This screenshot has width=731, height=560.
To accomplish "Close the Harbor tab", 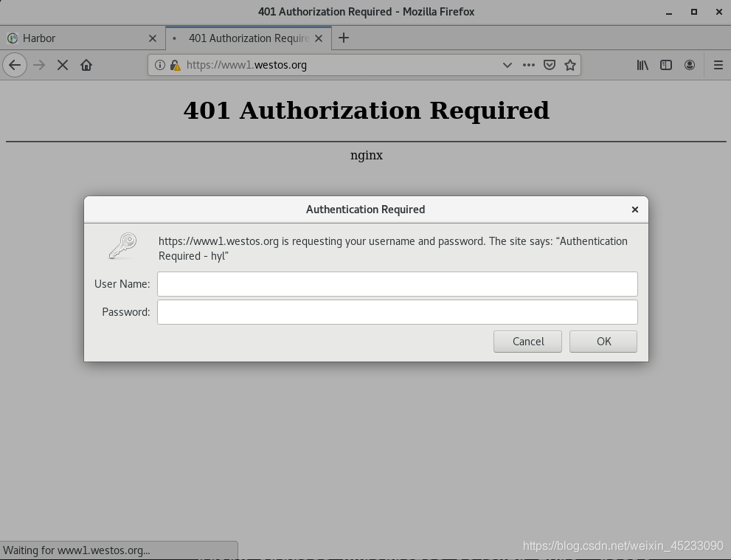I will pos(153,38).
